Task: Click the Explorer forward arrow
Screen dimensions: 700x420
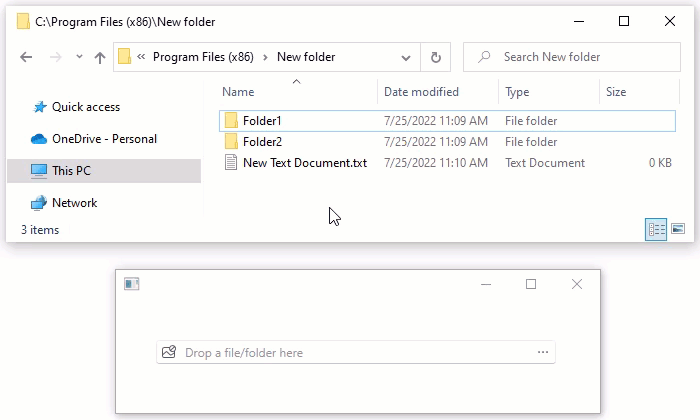Action: [55, 57]
